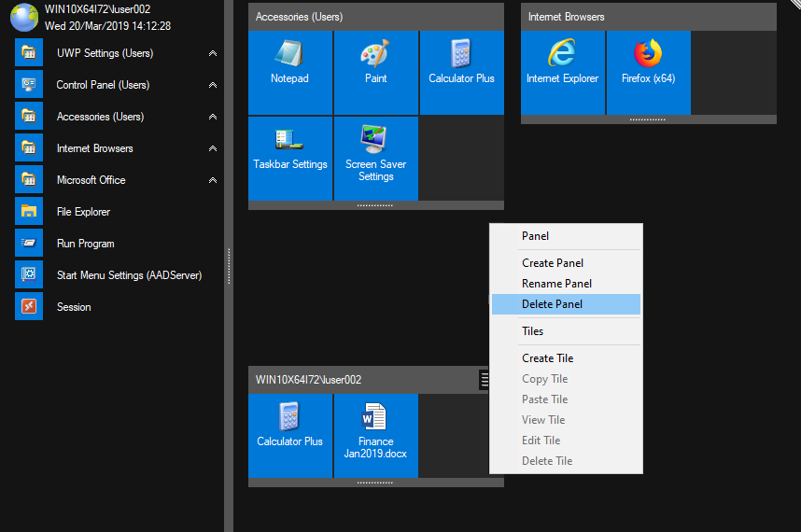Collapse the UWP Settings (Users) chevron
This screenshot has height=532, width=801.
click(213, 54)
